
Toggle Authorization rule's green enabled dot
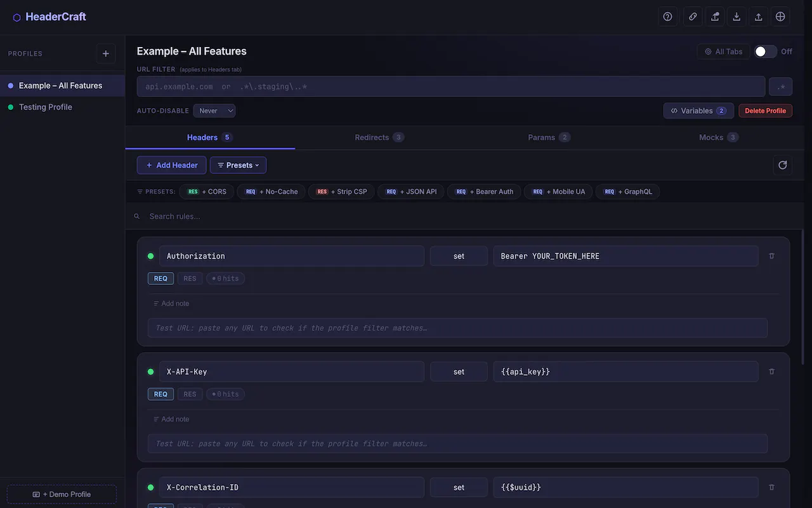(151, 257)
